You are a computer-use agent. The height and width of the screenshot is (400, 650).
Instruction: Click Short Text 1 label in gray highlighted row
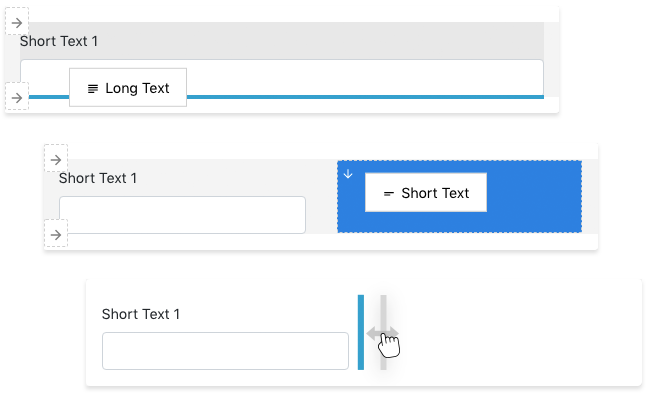(x=59, y=41)
